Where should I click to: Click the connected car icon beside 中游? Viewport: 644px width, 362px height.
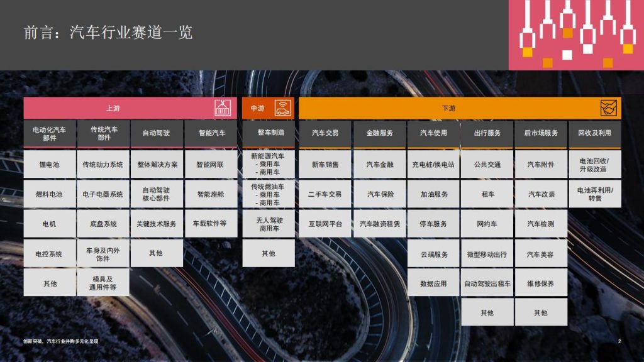coord(282,108)
